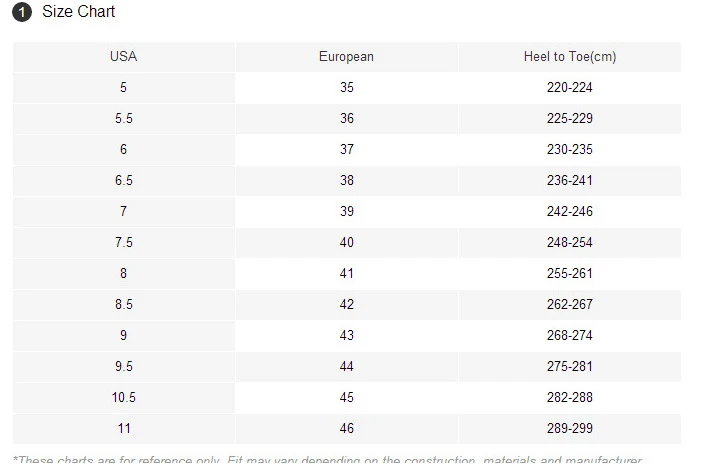Select the 289-299 measurement cell
Viewport: 712px width, 474px height.
pyautogui.click(x=569, y=429)
